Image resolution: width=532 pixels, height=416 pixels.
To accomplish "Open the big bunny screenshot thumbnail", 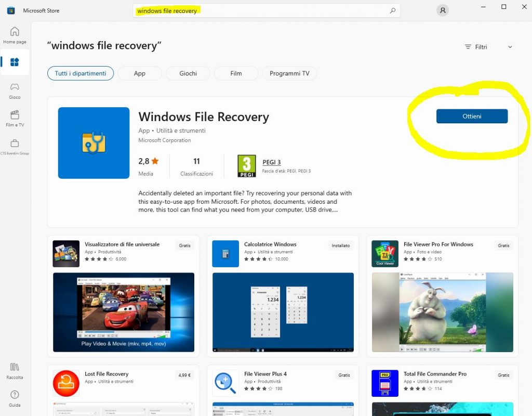I will coord(443,312).
